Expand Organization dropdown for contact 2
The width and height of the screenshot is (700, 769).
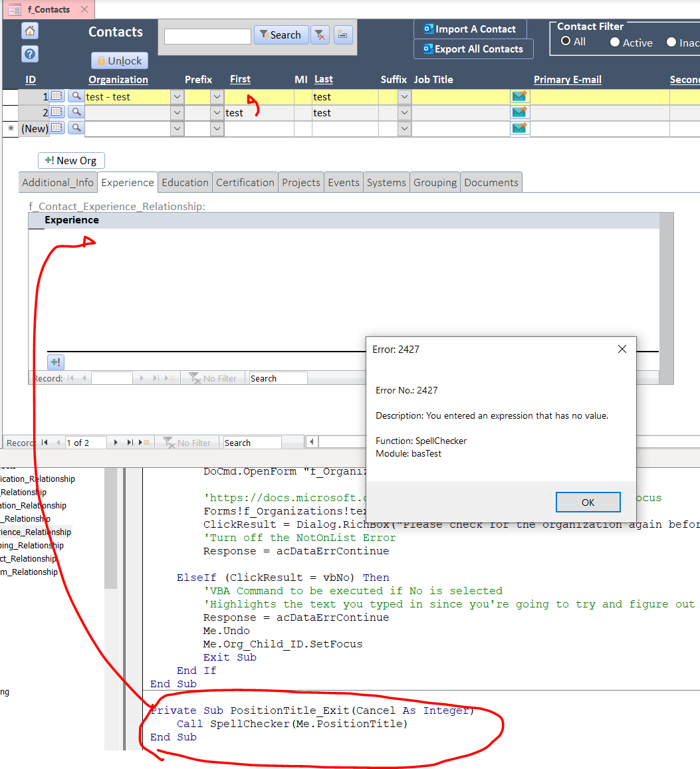point(177,112)
